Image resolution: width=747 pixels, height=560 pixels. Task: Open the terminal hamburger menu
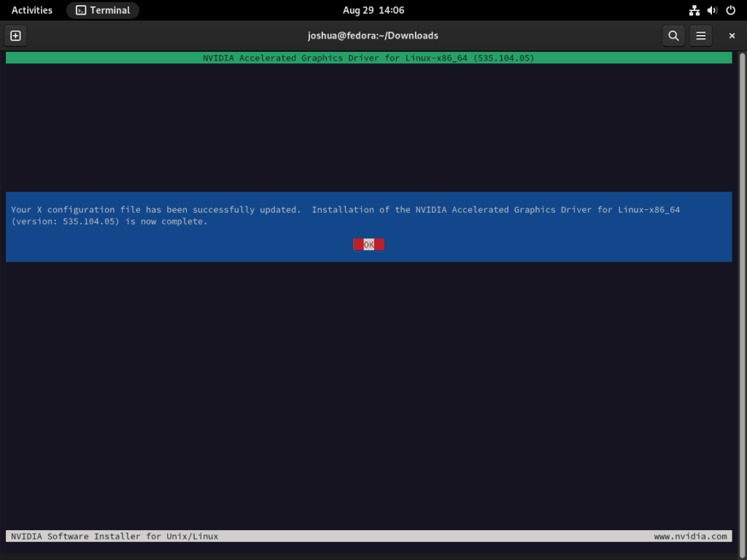(x=700, y=35)
